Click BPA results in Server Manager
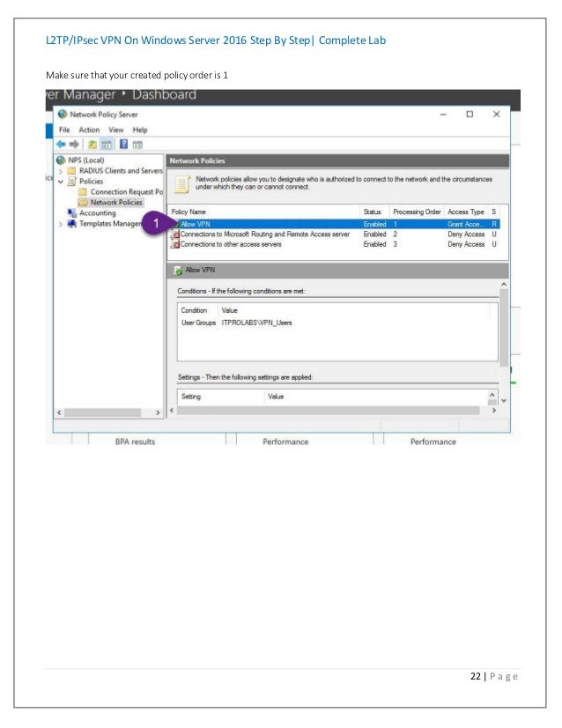Screen dimensions: 562x728 pos(135,442)
